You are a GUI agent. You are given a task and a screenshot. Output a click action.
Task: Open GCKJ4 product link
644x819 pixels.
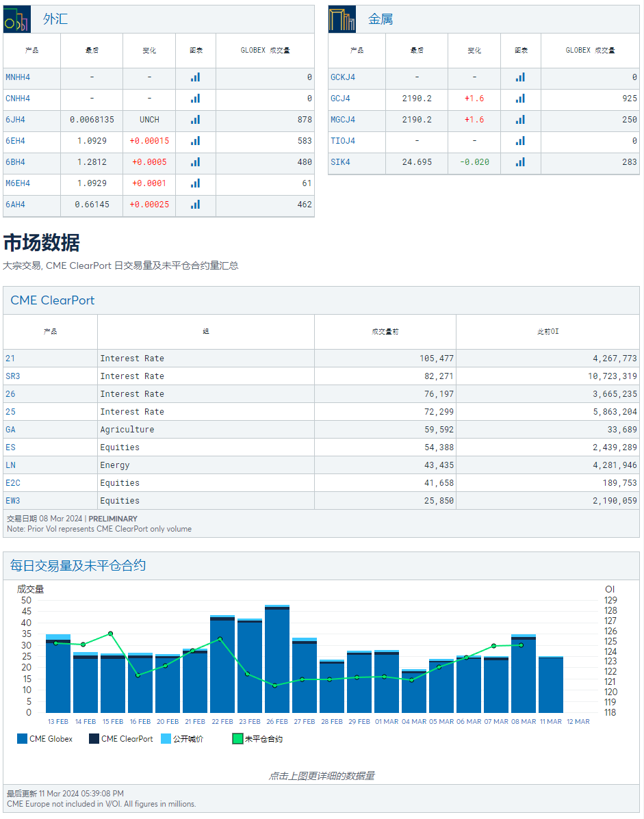pos(343,77)
